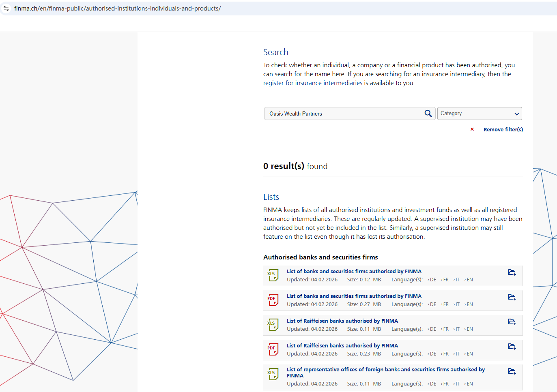Click XLS icon for representative offices list
The height and width of the screenshot is (392, 557).
coord(273,374)
